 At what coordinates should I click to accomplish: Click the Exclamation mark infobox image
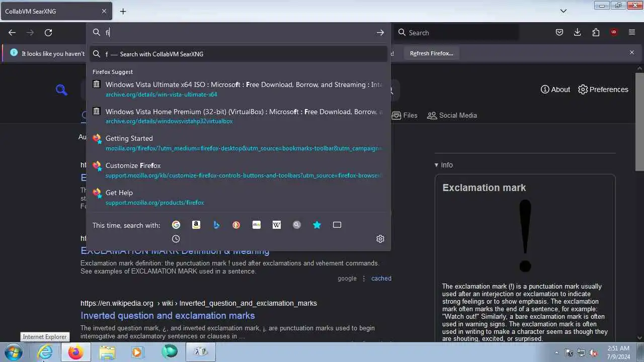click(x=525, y=235)
